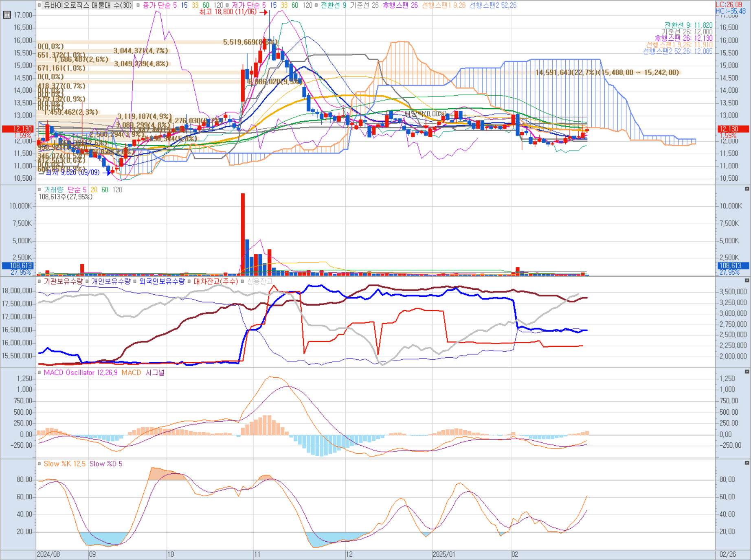Click the 후행스팬 26: 12,130 value on right
The width and height of the screenshot is (751, 560).
pyautogui.click(x=684, y=38)
